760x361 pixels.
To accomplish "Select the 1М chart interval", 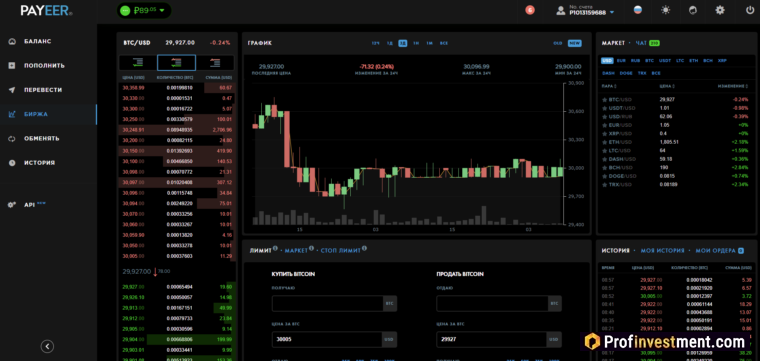I will (x=429, y=43).
